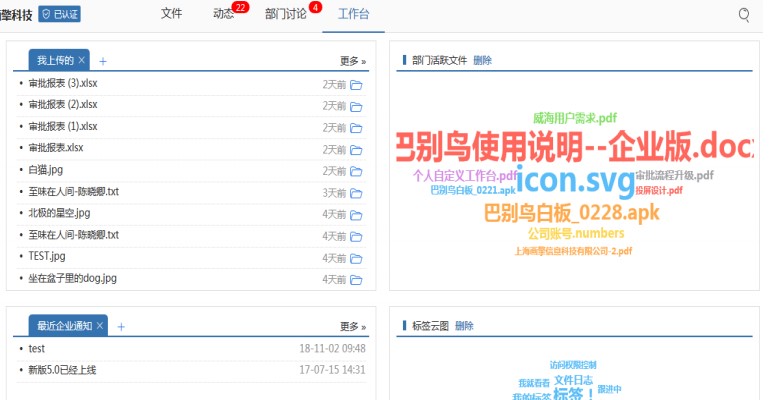The height and width of the screenshot is (400, 769).
Task: Open file 审批报表 (3).xlsx
Action: [x=63, y=83]
